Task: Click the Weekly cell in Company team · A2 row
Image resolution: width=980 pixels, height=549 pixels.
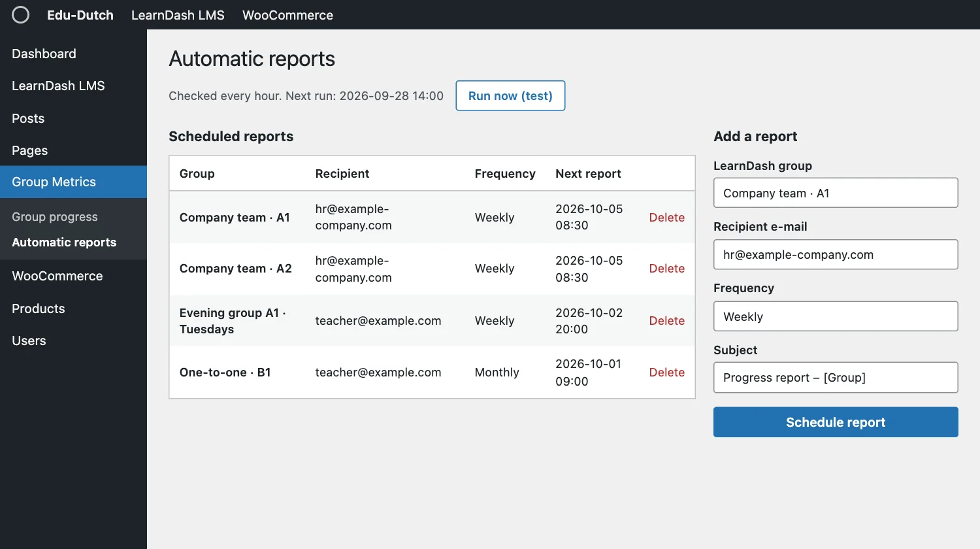Action: click(x=495, y=269)
